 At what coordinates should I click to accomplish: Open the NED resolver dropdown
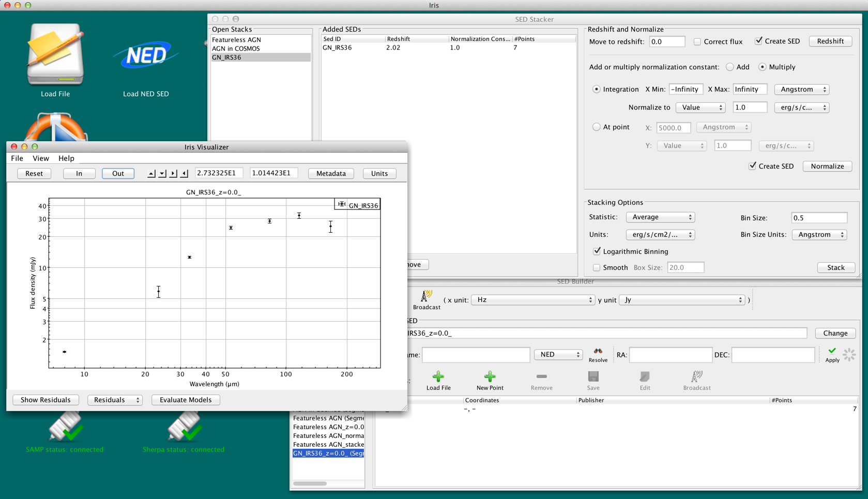[558, 355]
